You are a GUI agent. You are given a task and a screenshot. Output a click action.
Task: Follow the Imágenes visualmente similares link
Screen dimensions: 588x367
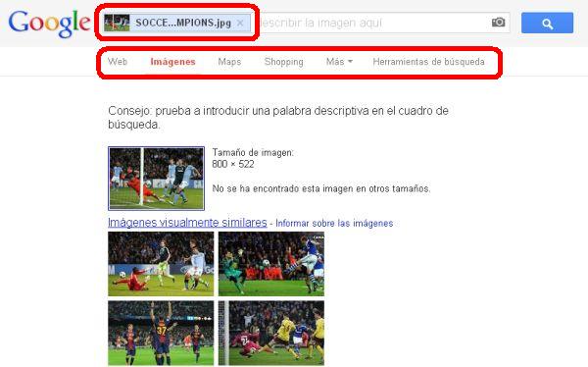click(x=187, y=223)
